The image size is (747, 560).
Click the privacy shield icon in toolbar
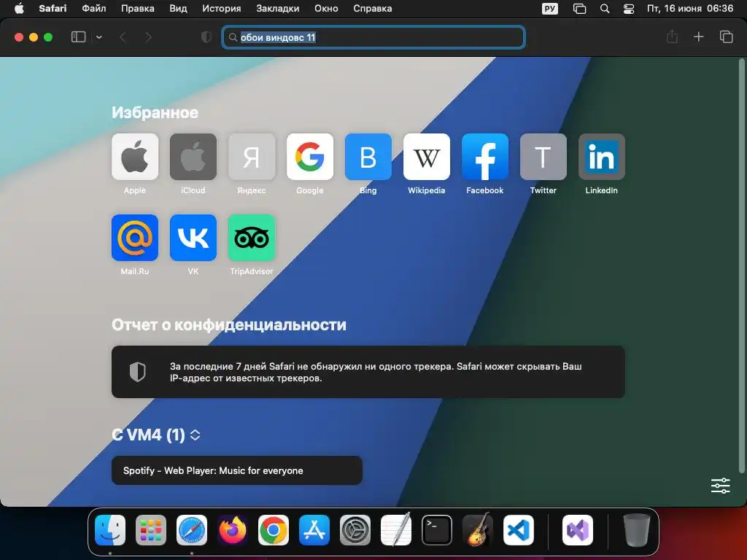(x=206, y=37)
